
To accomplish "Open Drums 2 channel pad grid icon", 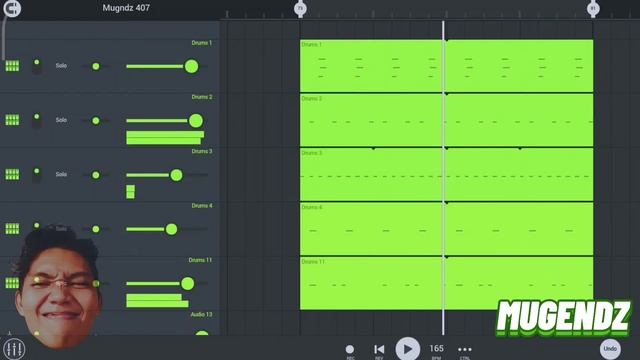I will (12, 120).
